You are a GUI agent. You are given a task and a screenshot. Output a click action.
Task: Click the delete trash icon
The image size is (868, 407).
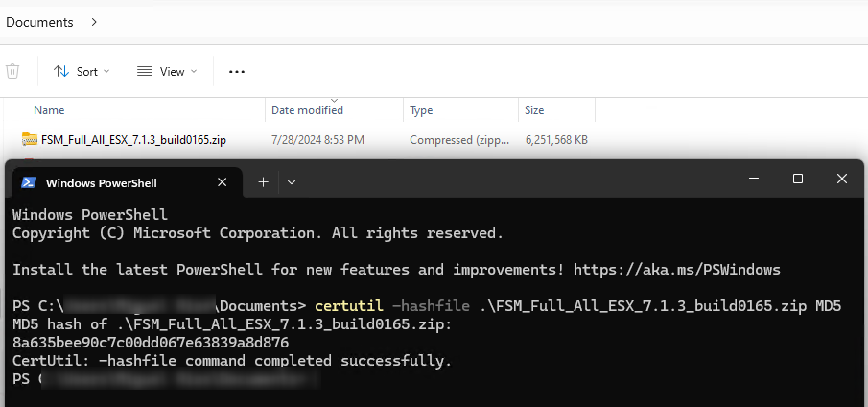(x=12, y=71)
